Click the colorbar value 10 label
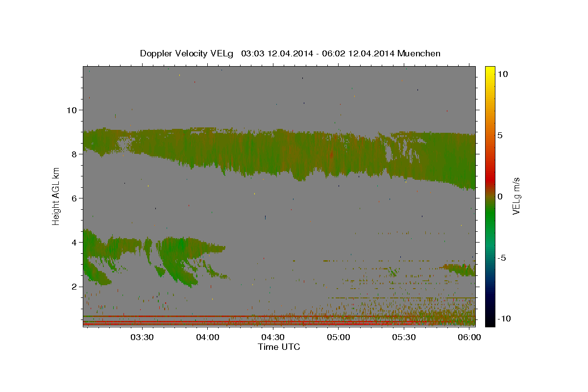588x392 pixels. point(503,74)
